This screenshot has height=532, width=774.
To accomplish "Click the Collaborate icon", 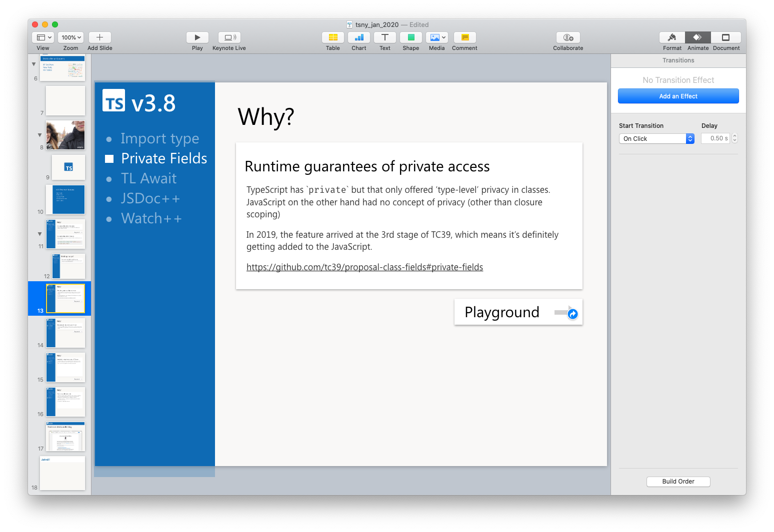I will 568,37.
